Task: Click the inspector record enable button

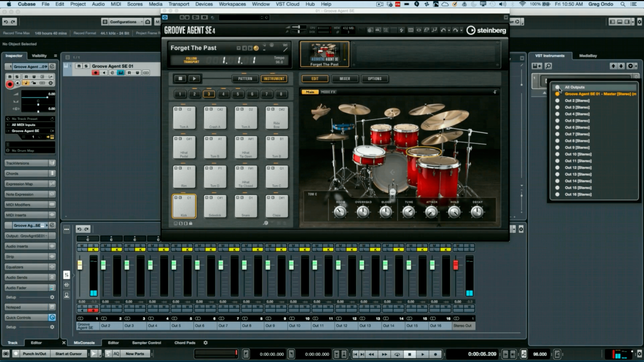Action: [x=10, y=84]
